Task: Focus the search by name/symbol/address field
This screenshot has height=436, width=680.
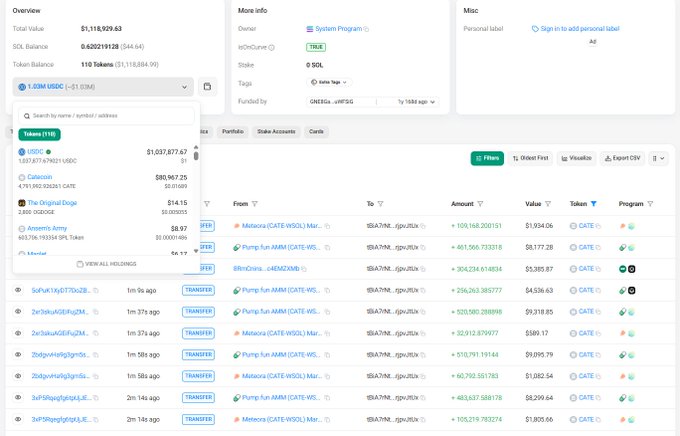Action: (x=106, y=116)
